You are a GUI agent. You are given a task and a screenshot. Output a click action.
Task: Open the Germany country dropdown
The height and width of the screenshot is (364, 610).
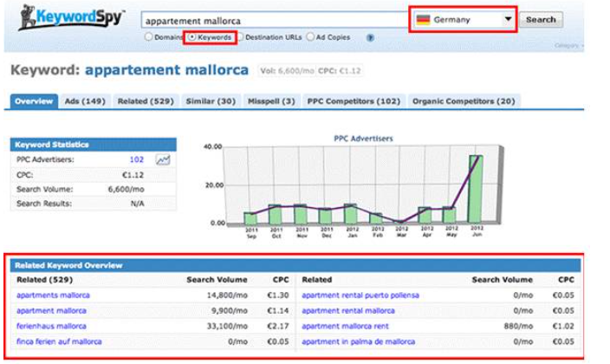pyautogui.click(x=463, y=19)
